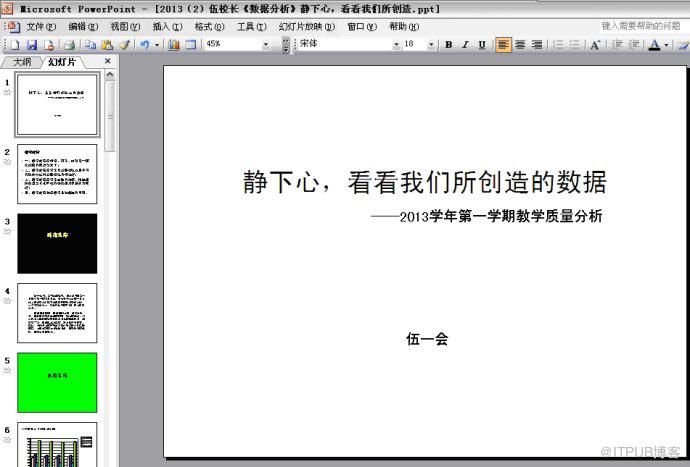The height and width of the screenshot is (467, 690).
Task: Click the Increase Indent icon
Action: (x=634, y=44)
